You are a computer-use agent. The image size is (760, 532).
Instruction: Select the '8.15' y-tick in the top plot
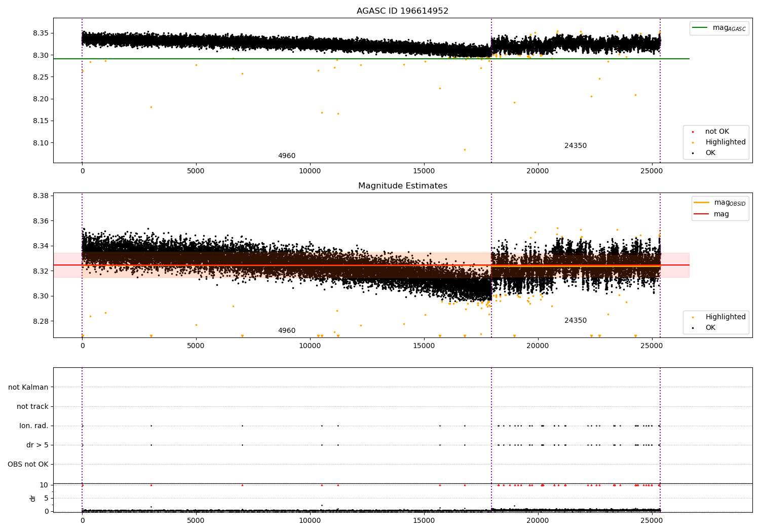coord(41,121)
